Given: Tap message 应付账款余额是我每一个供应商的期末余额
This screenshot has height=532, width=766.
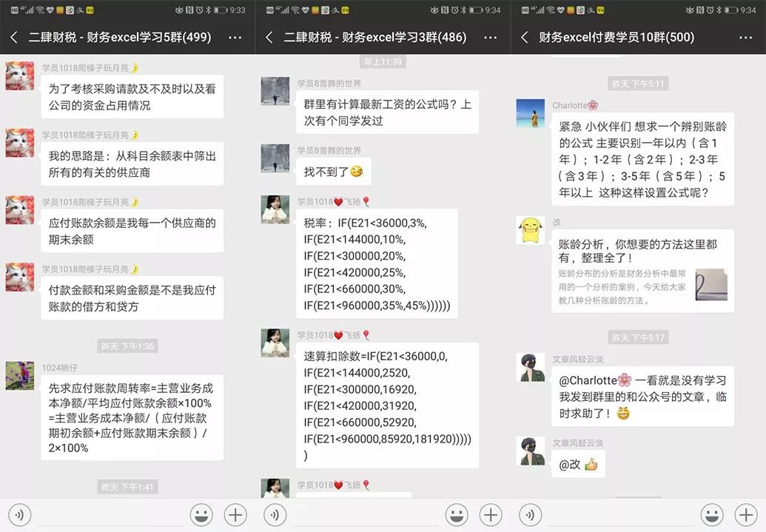Looking at the screenshot, I should pyautogui.click(x=132, y=231).
